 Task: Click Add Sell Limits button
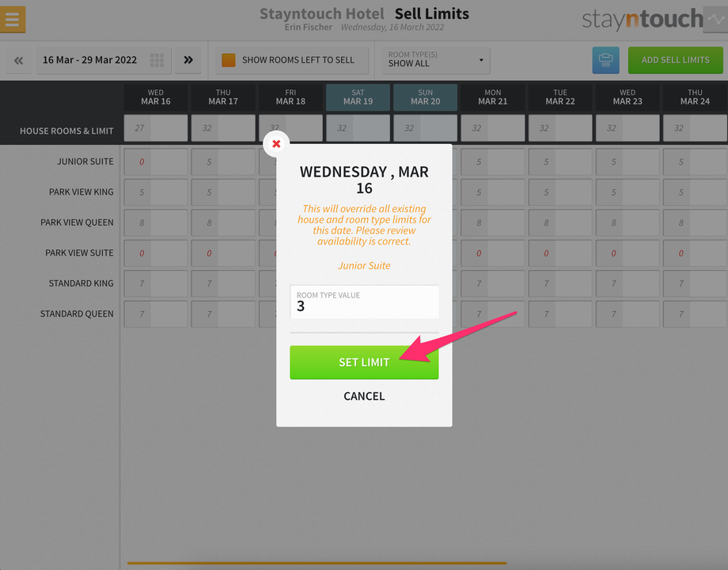675,60
